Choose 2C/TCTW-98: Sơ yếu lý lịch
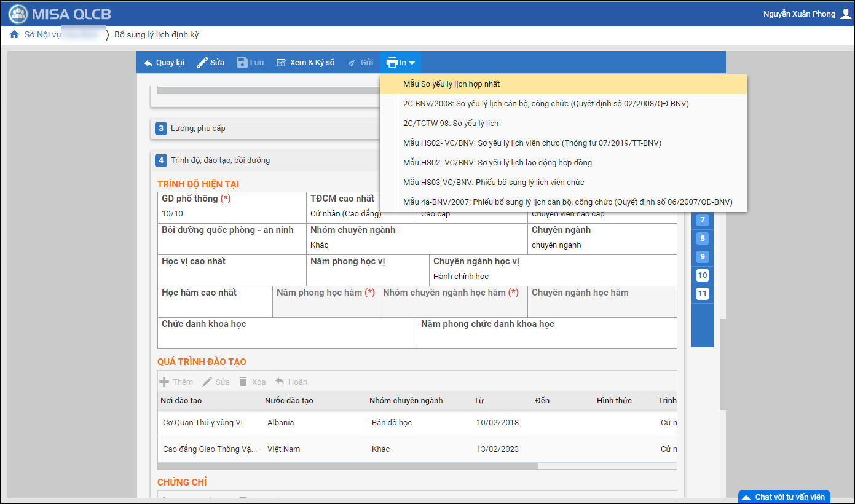 coord(451,124)
